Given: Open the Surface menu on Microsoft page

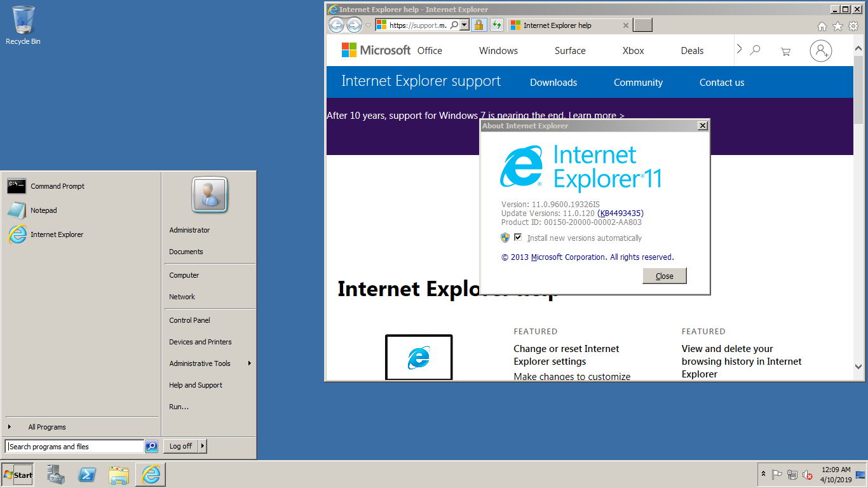Looking at the screenshot, I should point(570,51).
